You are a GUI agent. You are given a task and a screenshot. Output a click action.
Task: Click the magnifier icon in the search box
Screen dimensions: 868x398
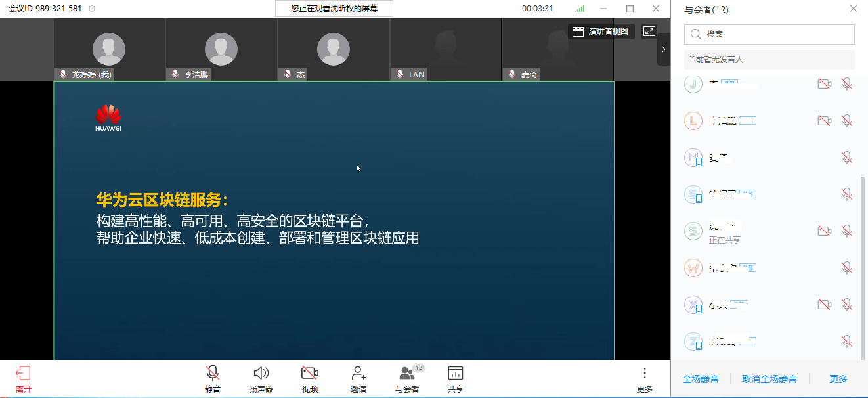696,34
